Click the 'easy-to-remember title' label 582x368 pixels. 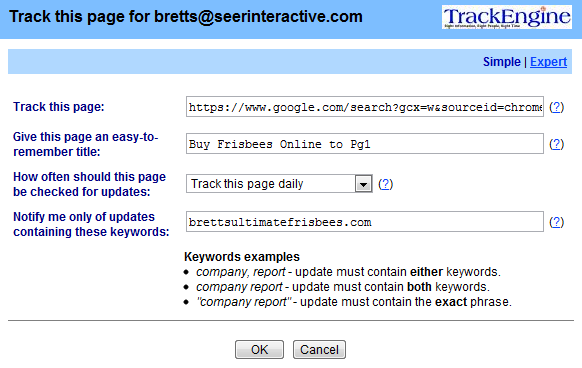86,144
